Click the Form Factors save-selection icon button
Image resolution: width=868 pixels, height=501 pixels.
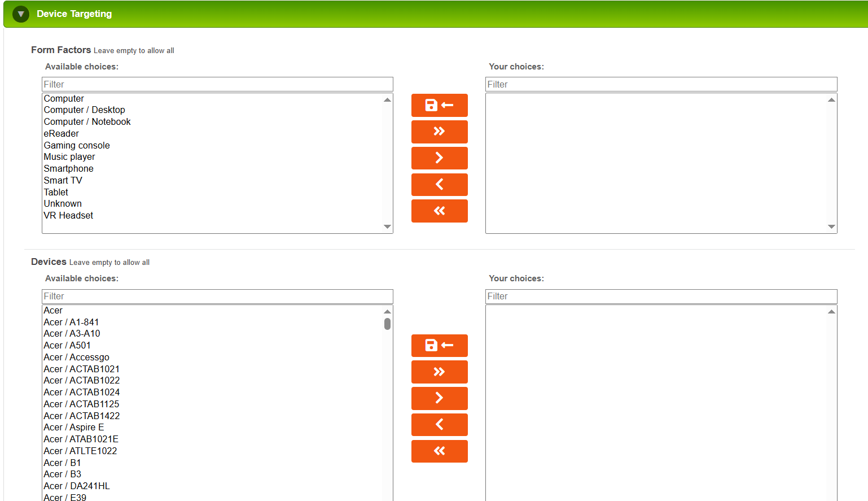pos(439,105)
